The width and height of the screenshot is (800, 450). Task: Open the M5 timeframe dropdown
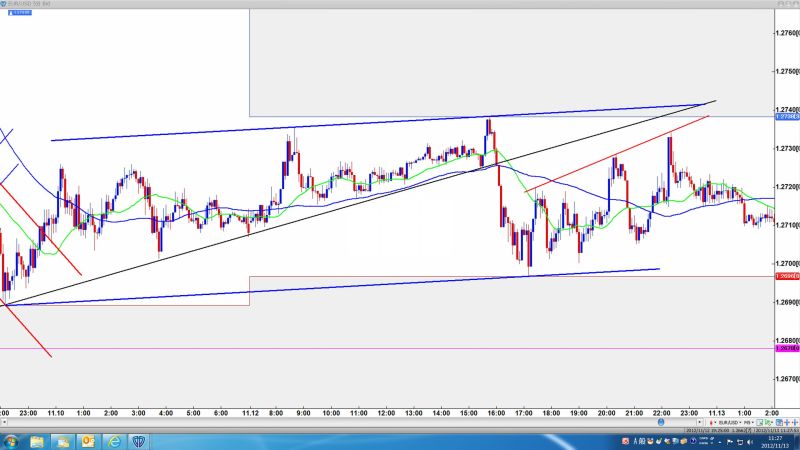[749, 422]
